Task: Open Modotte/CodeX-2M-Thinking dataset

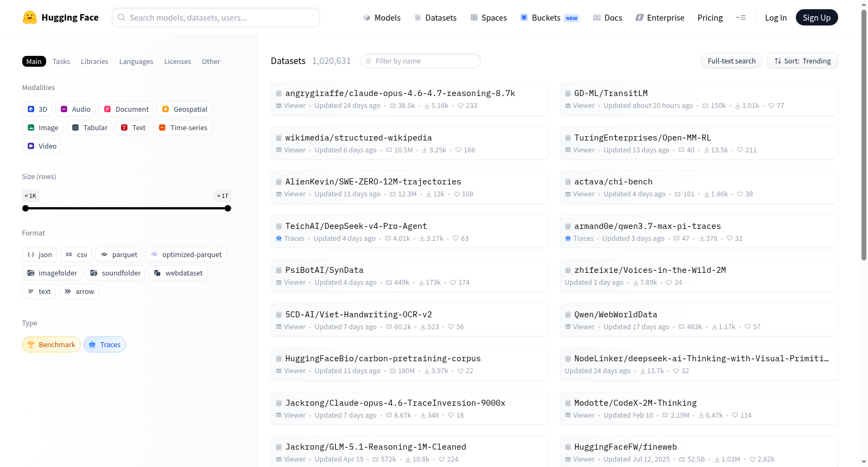Action: (699, 408)
